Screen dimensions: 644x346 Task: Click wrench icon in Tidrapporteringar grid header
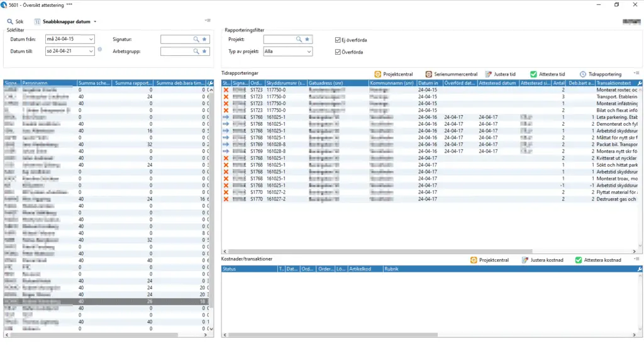tap(640, 83)
